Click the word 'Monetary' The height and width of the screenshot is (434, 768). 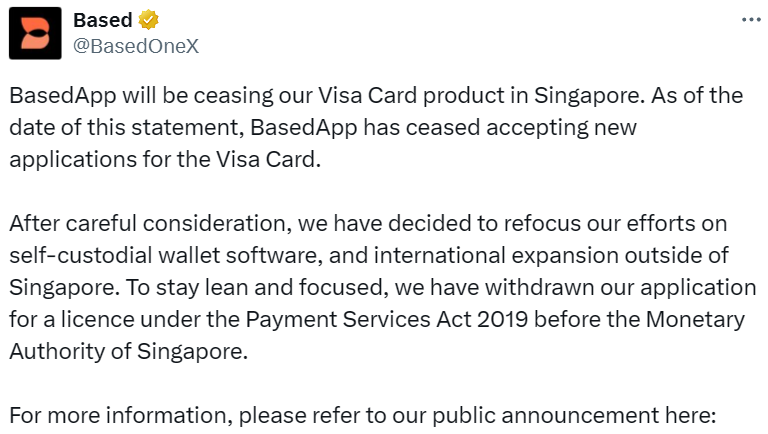pos(698,320)
